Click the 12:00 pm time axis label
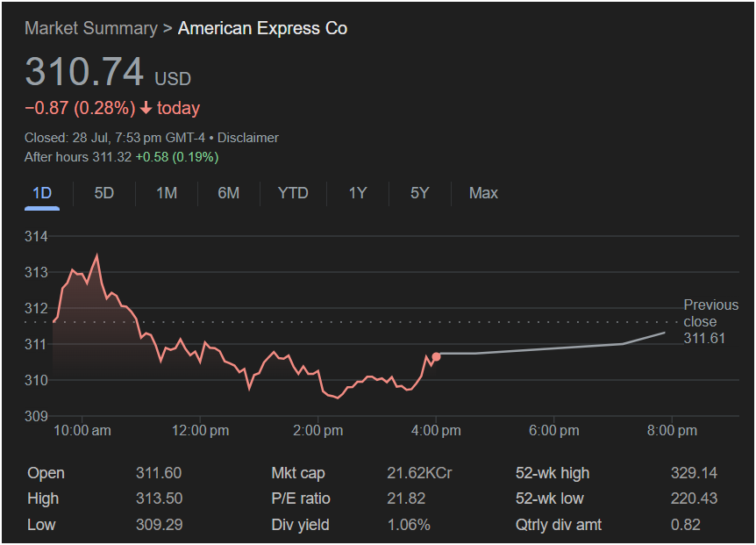 pos(200,431)
